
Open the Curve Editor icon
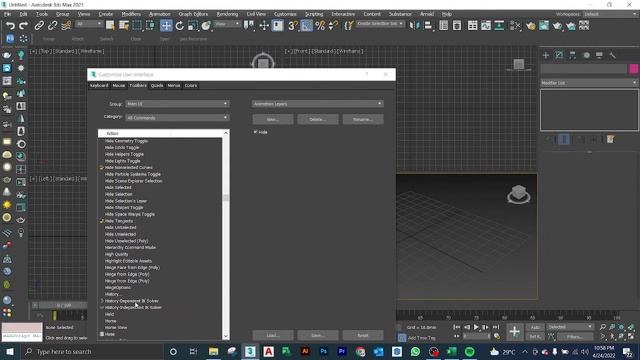click(486, 26)
